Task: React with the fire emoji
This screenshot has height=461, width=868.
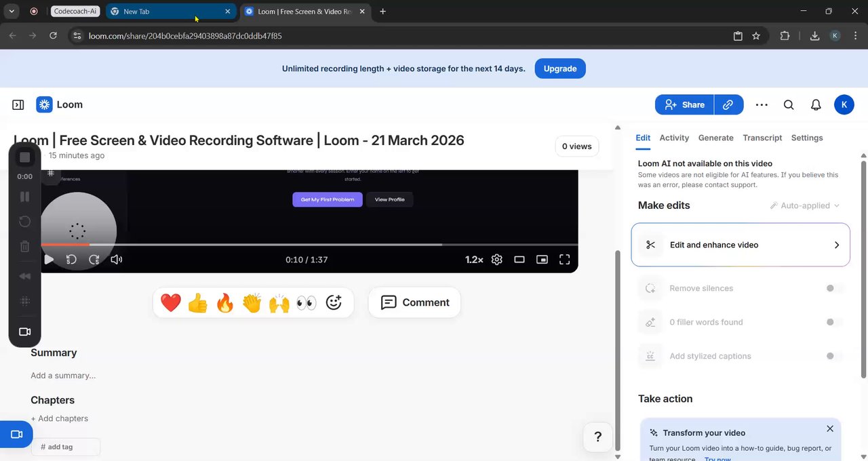Action: coord(225,302)
